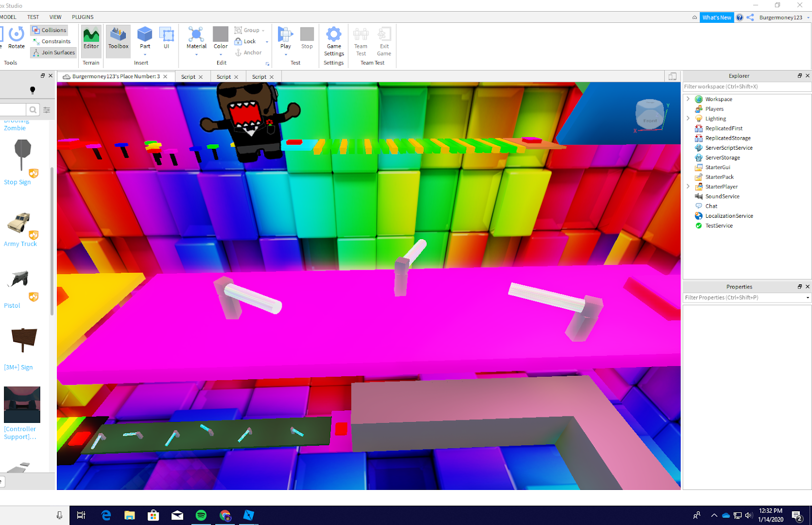812x525 pixels.
Task: Select ServerScriptService in Explorer
Action: pyautogui.click(x=729, y=148)
